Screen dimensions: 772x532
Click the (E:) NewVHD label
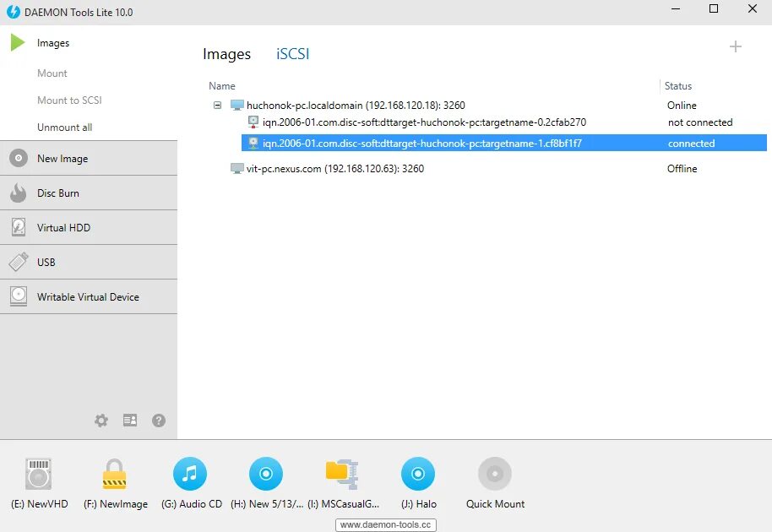pos(40,504)
